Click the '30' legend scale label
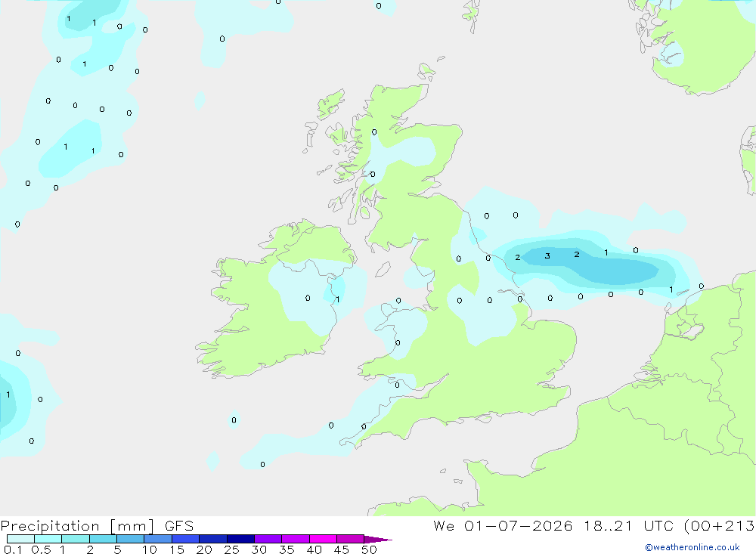756x554 pixels. coord(259,549)
